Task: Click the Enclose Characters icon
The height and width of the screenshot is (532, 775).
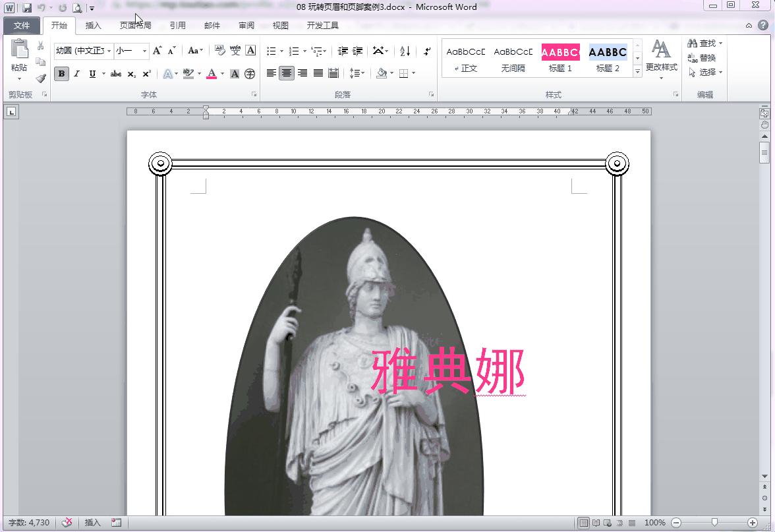Action: 249,74
